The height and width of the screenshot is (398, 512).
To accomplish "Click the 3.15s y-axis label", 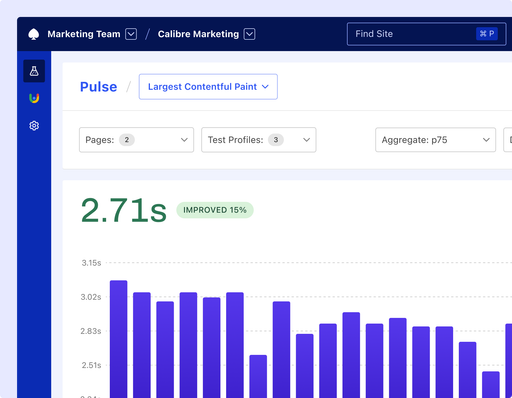I will coord(91,263).
